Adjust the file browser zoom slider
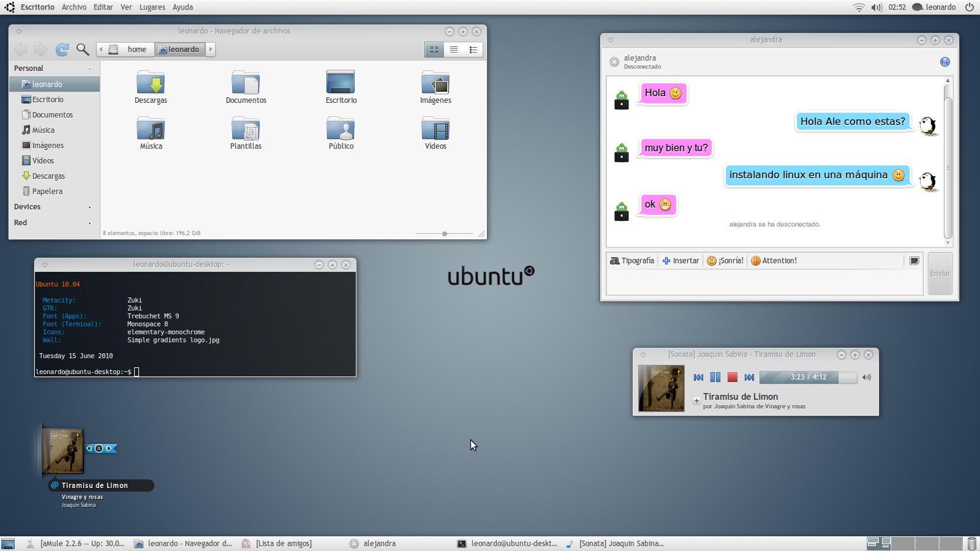 tap(445, 233)
